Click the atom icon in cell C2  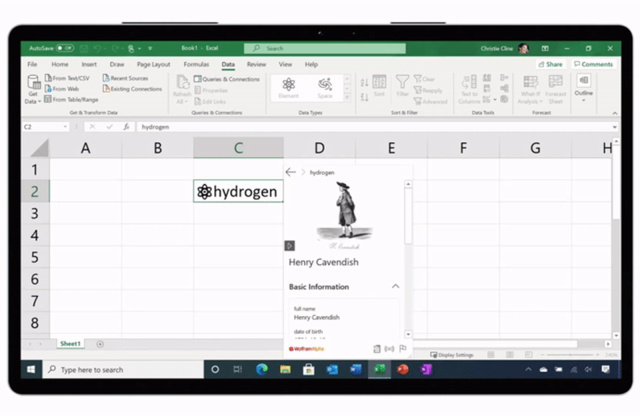click(x=204, y=191)
